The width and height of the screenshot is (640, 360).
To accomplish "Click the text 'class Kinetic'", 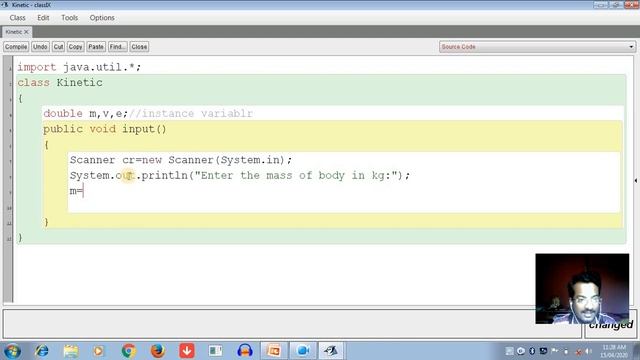I will click(x=60, y=83).
